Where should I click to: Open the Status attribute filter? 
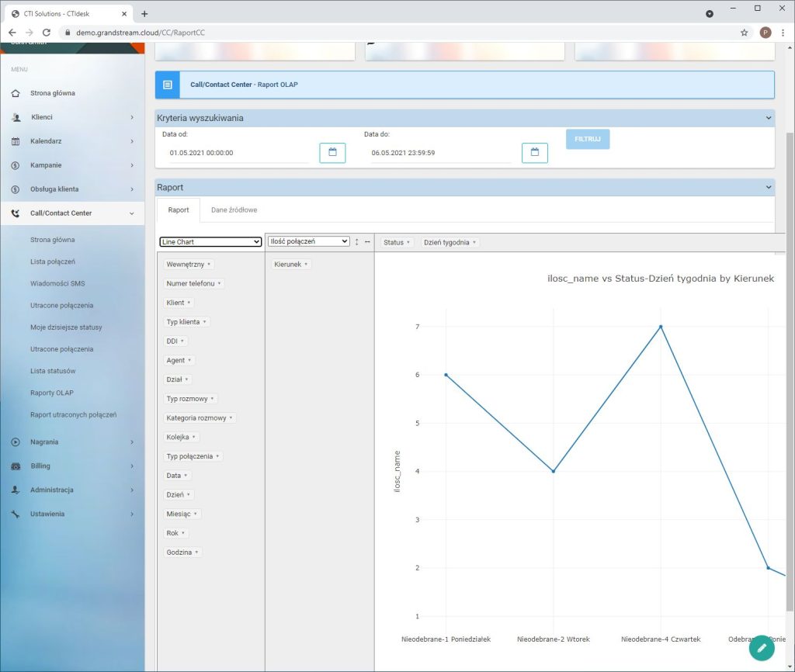[397, 242]
